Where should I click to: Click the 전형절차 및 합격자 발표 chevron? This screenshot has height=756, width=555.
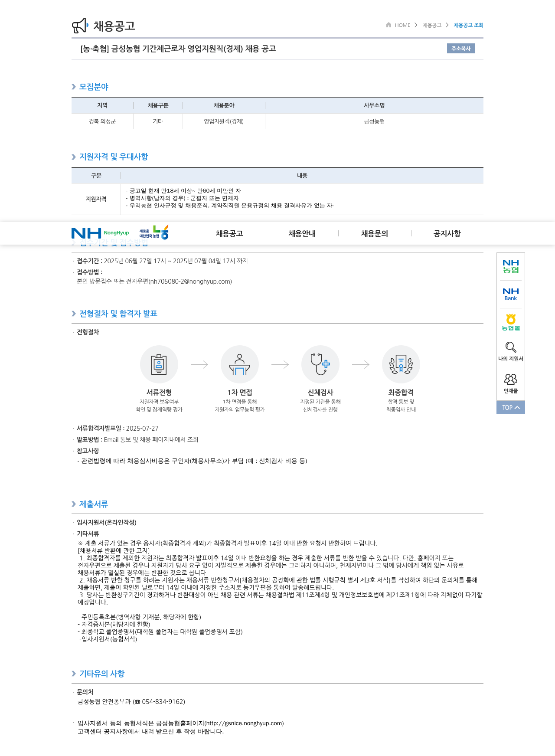click(x=74, y=314)
